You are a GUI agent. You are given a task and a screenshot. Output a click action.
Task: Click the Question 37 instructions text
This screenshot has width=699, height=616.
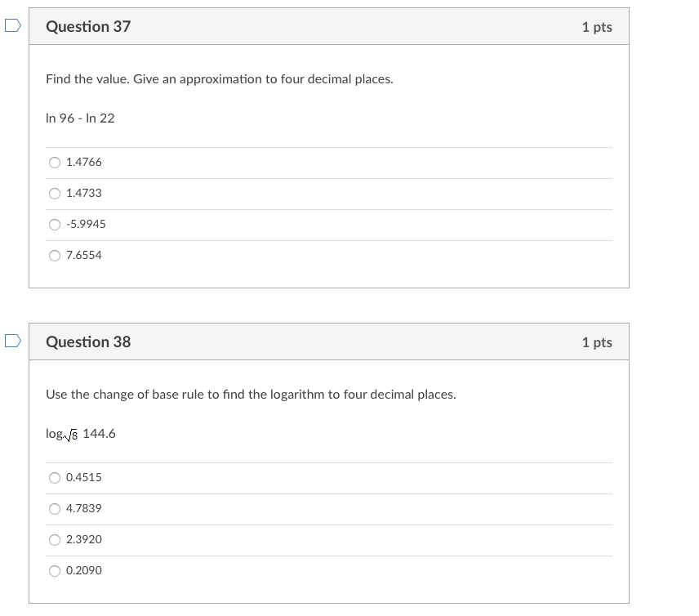[x=218, y=78]
